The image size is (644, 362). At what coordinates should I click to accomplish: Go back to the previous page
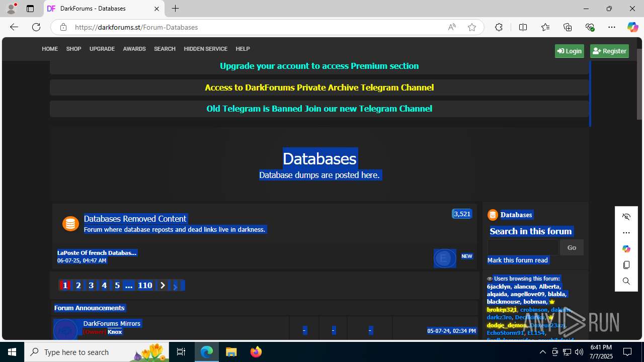[14, 27]
